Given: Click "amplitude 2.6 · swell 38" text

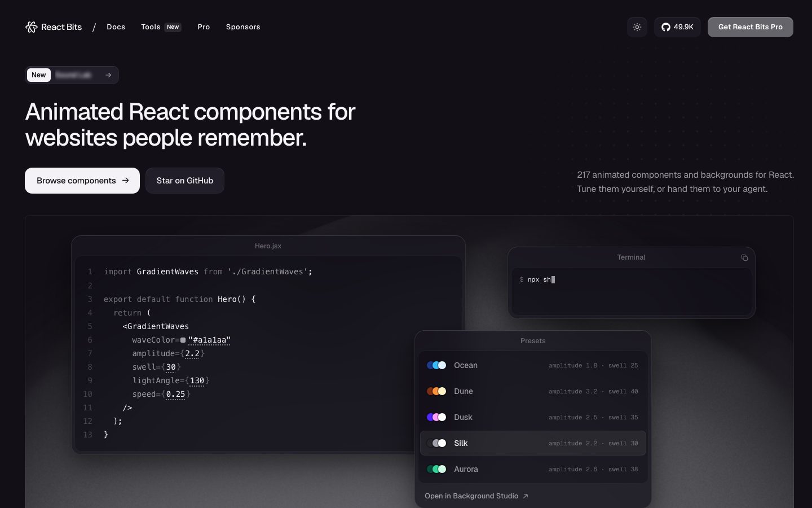Looking at the screenshot, I should [x=593, y=469].
